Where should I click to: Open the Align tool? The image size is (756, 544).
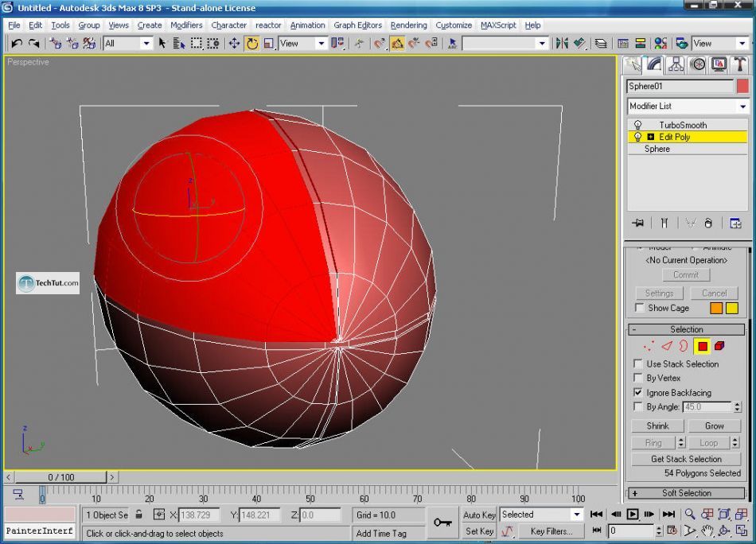579,44
